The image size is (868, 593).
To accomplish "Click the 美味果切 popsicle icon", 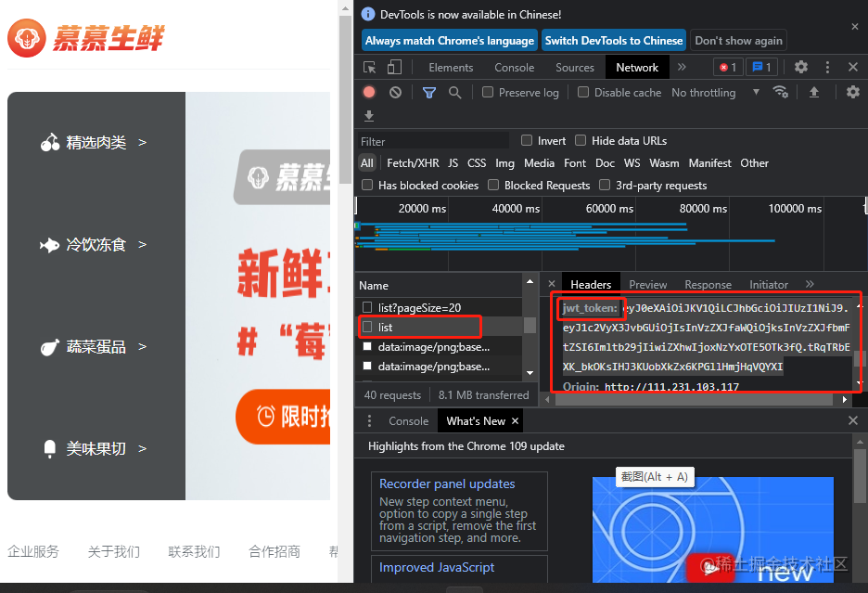I will point(50,448).
